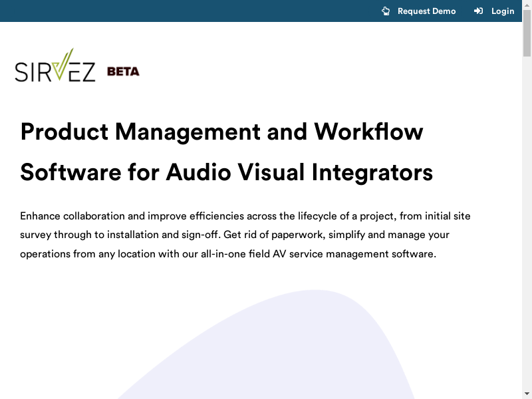Click the heading line "Product Management and Workflow"
The width and height of the screenshot is (532, 399).
pyautogui.click(x=221, y=132)
